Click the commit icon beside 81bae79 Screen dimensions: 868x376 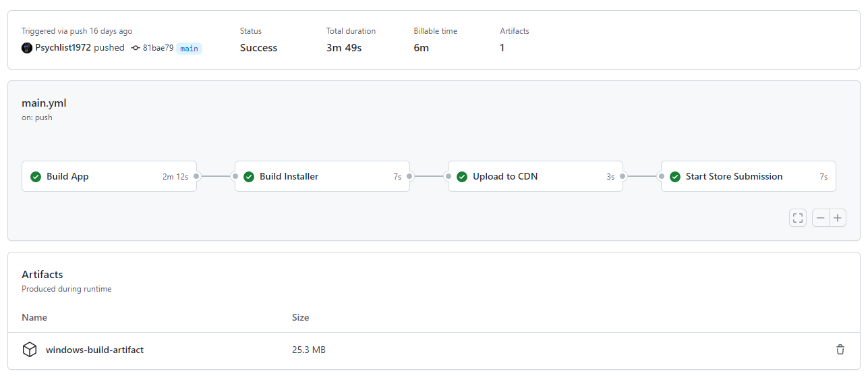point(136,48)
